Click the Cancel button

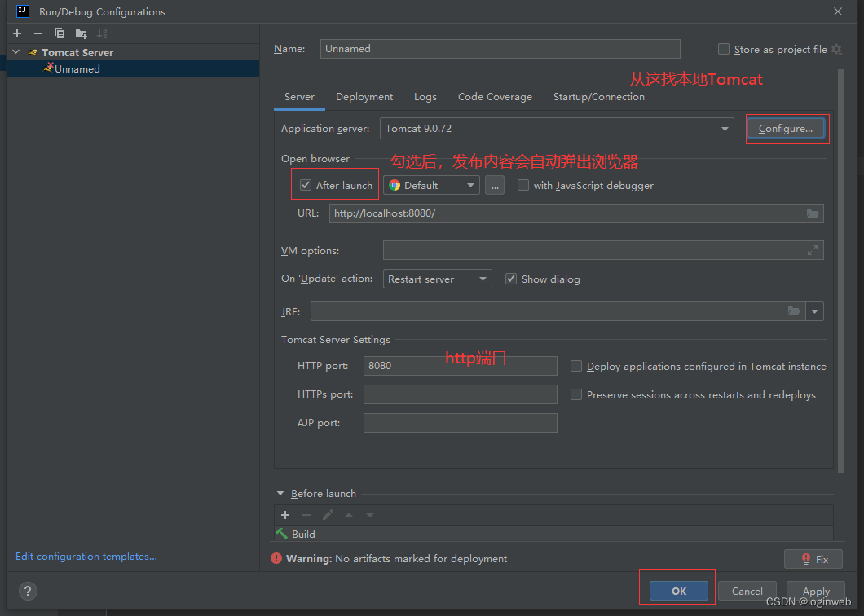pyautogui.click(x=747, y=591)
